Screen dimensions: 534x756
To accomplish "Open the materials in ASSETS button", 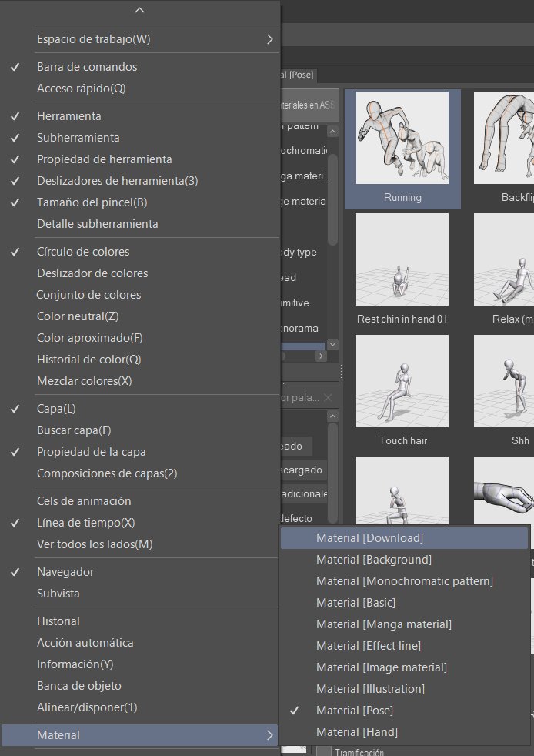I will click(x=309, y=105).
